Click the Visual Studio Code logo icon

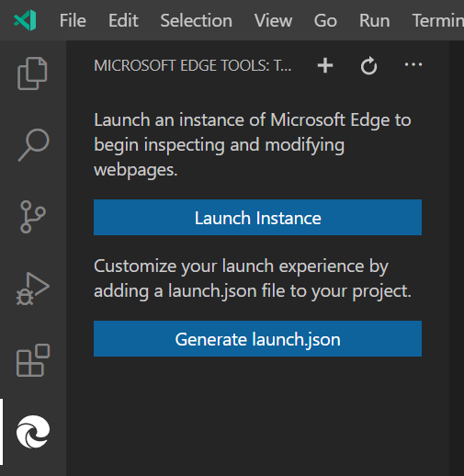25,20
